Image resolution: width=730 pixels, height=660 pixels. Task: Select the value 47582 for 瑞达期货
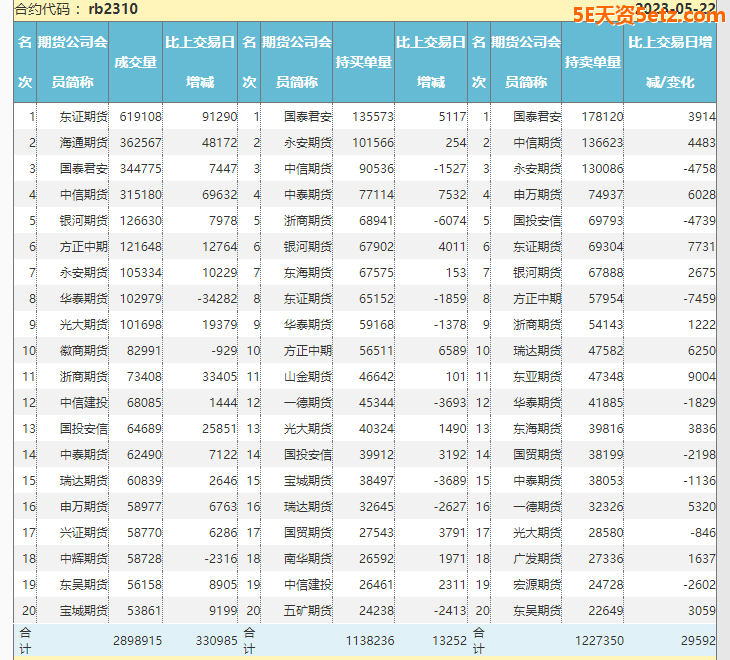click(x=606, y=351)
